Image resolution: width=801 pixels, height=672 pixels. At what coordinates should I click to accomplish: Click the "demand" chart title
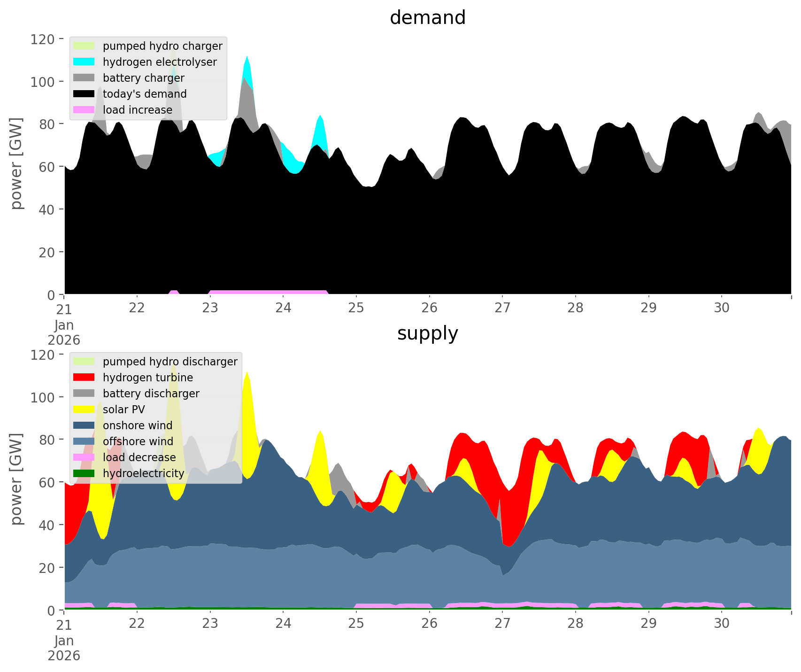(x=427, y=18)
